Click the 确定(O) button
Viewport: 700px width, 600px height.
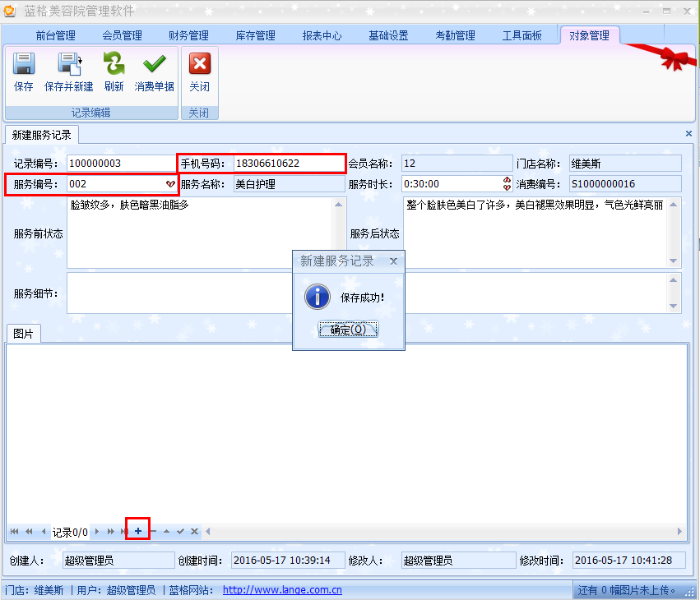[348, 330]
